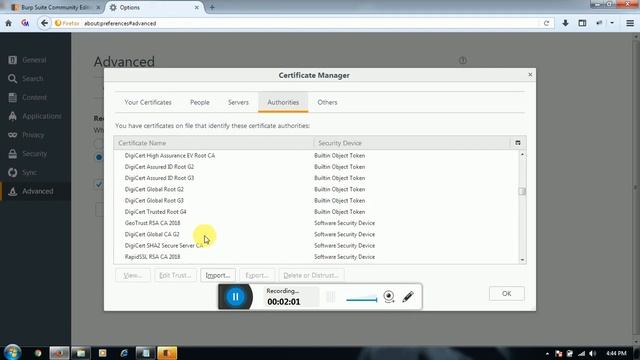
Task: Open a new tab with plus icon
Action: (212, 7)
